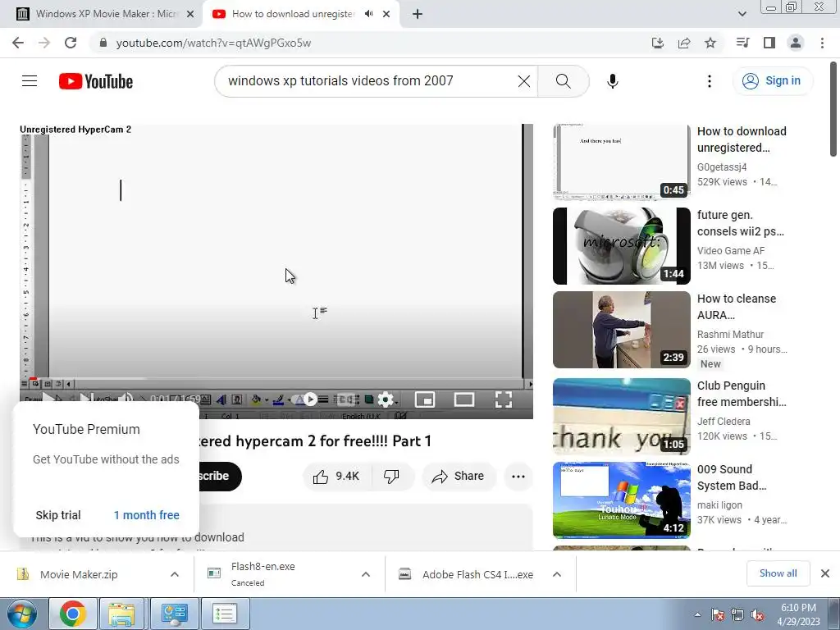Switch to miniplayer mode
840x630 pixels.
point(425,399)
